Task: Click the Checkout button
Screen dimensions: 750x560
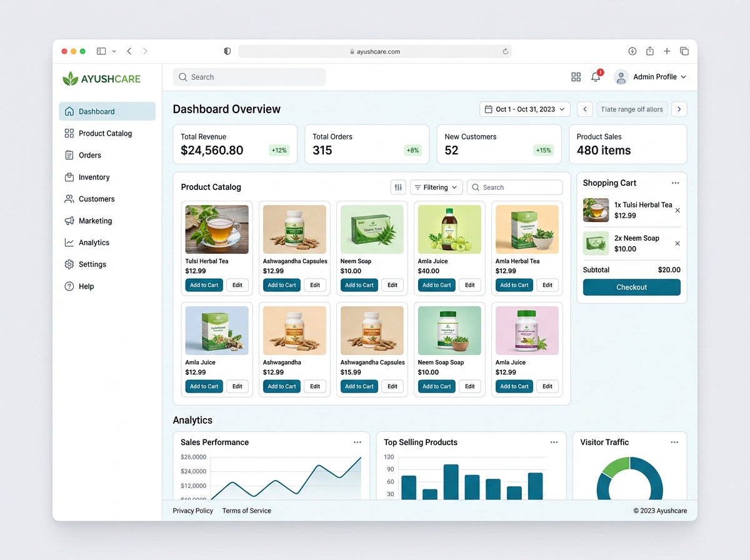Action: 632,287
